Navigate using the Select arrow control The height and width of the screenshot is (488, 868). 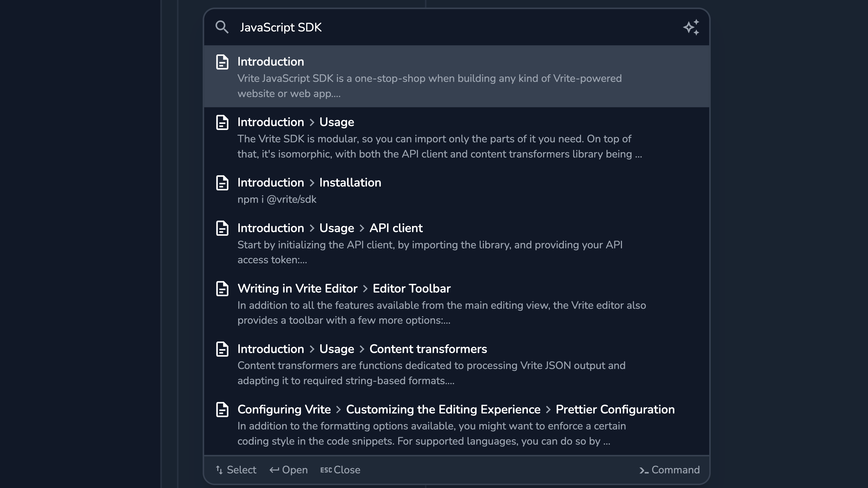[x=219, y=470]
